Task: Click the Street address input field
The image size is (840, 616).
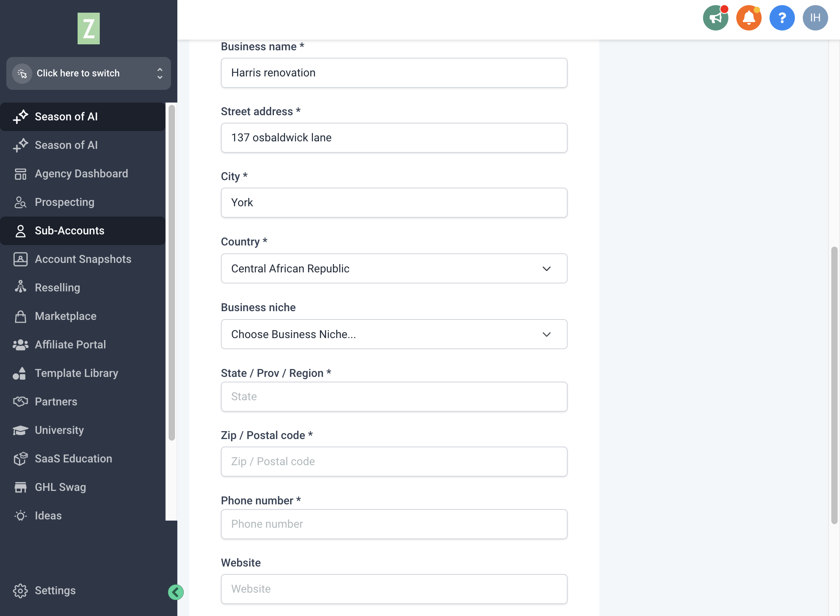Action: click(x=394, y=138)
